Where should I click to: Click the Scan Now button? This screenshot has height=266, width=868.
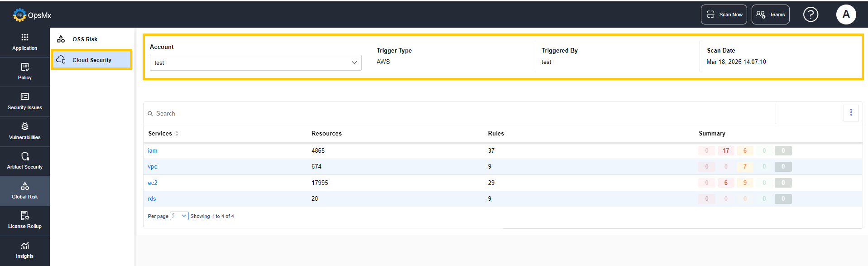coord(724,15)
